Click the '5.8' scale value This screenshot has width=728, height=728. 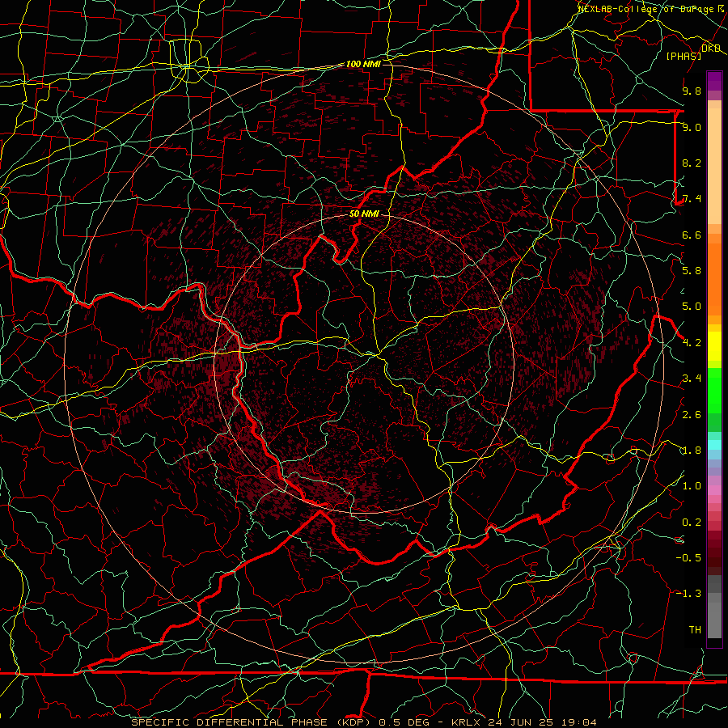click(x=692, y=271)
